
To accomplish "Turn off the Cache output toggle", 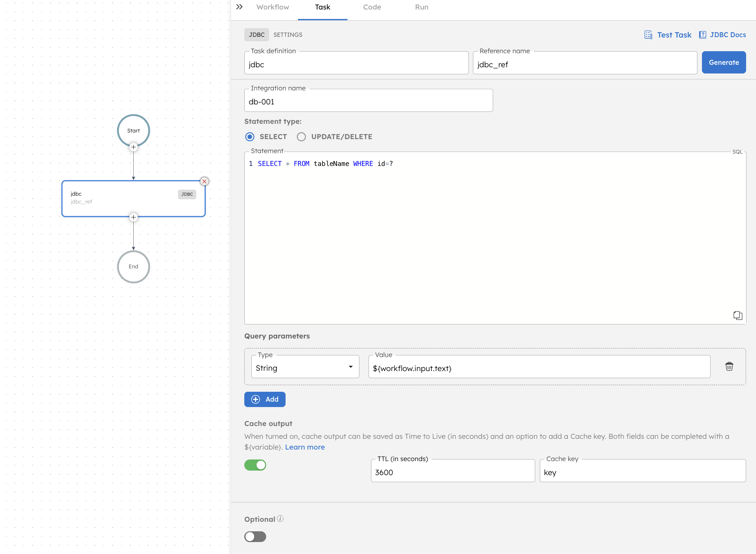I will point(255,465).
